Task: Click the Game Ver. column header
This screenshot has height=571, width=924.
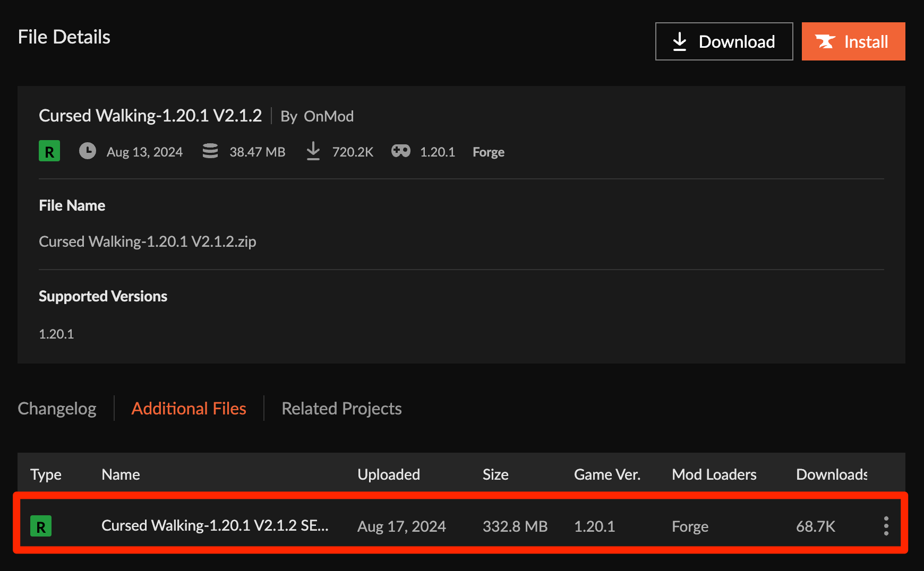Action: [x=607, y=474]
